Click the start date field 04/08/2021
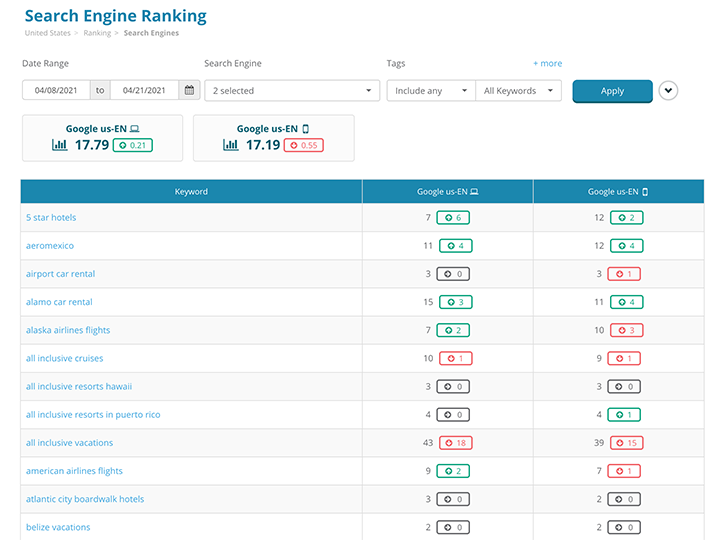Viewport: 720px width, 540px height. click(56, 91)
